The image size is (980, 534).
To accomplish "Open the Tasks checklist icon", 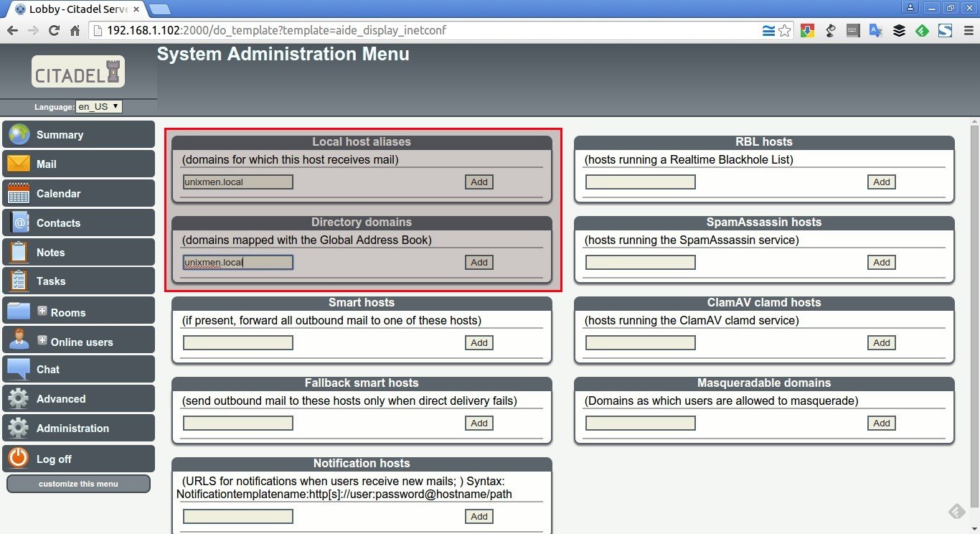I will pyautogui.click(x=18, y=281).
